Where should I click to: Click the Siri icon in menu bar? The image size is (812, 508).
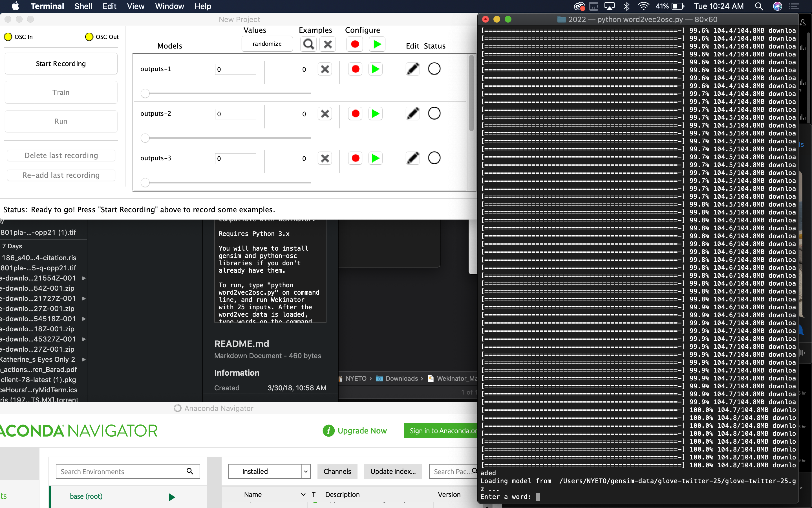(777, 6)
